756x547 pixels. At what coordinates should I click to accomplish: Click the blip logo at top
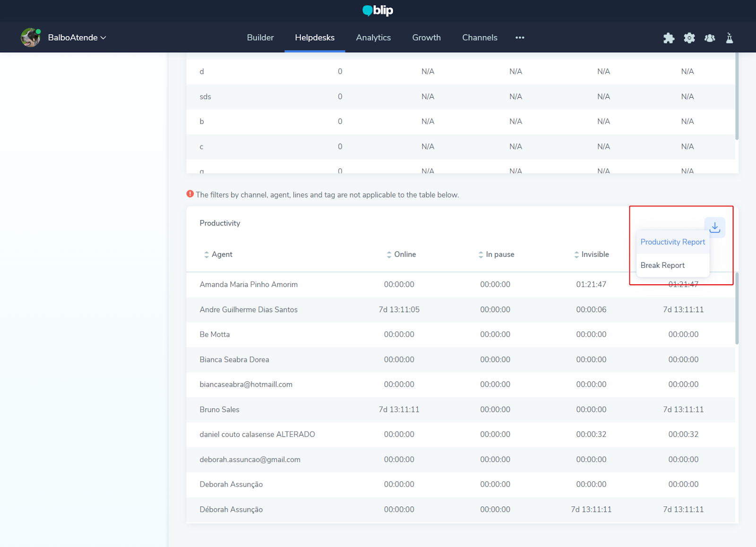[x=378, y=10]
